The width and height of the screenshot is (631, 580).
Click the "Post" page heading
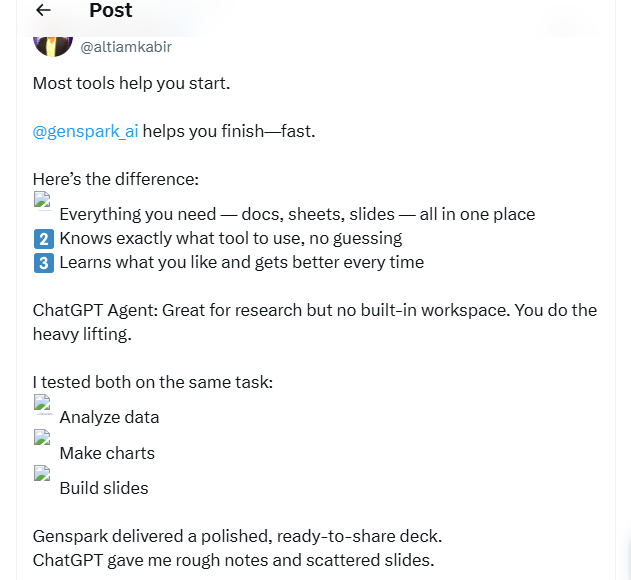click(x=110, y=11)
